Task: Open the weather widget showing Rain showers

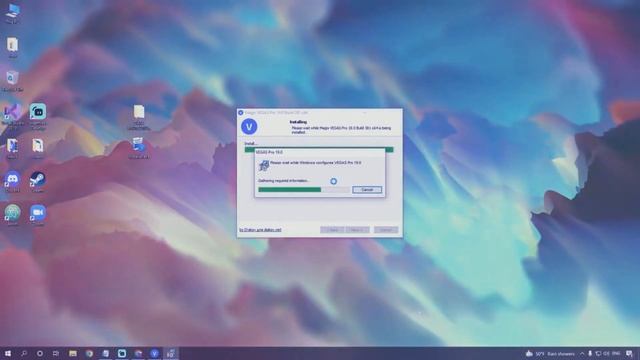Action: [550, 353]
